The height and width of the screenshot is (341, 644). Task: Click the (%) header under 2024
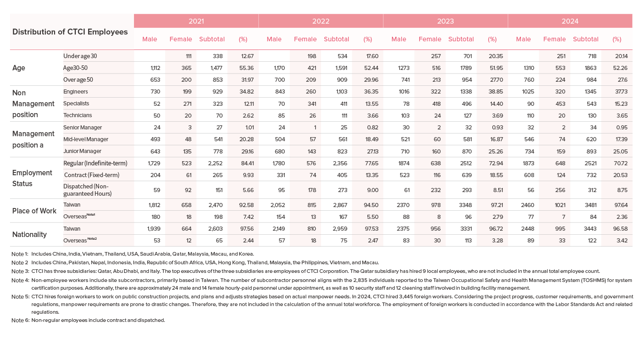pos(617,39)
